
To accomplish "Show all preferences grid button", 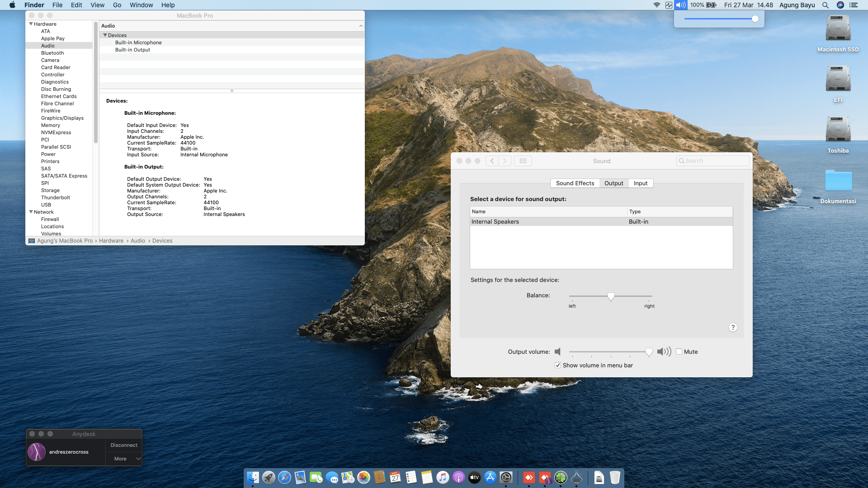I will (x=523, y=161).
